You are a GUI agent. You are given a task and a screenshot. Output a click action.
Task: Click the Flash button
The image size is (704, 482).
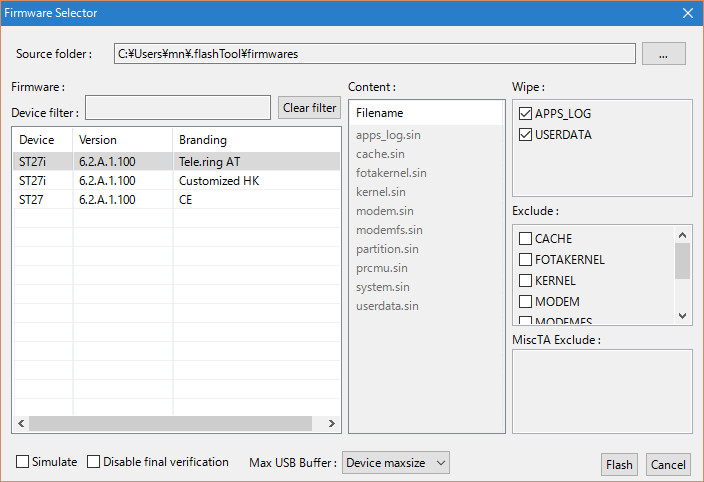click(x=619, y=464)
